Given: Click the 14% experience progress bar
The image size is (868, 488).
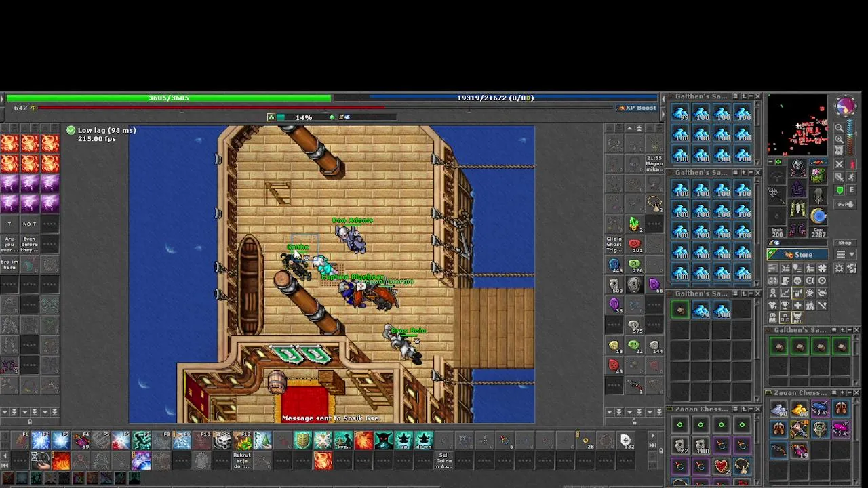Looking at the screenshot, I should [303, 117].
